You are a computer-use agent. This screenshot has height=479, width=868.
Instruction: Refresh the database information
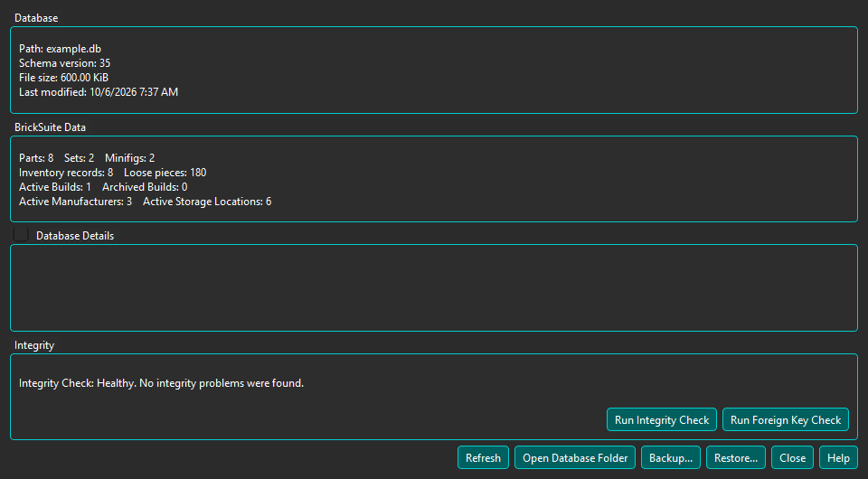(x=483, y=458)
